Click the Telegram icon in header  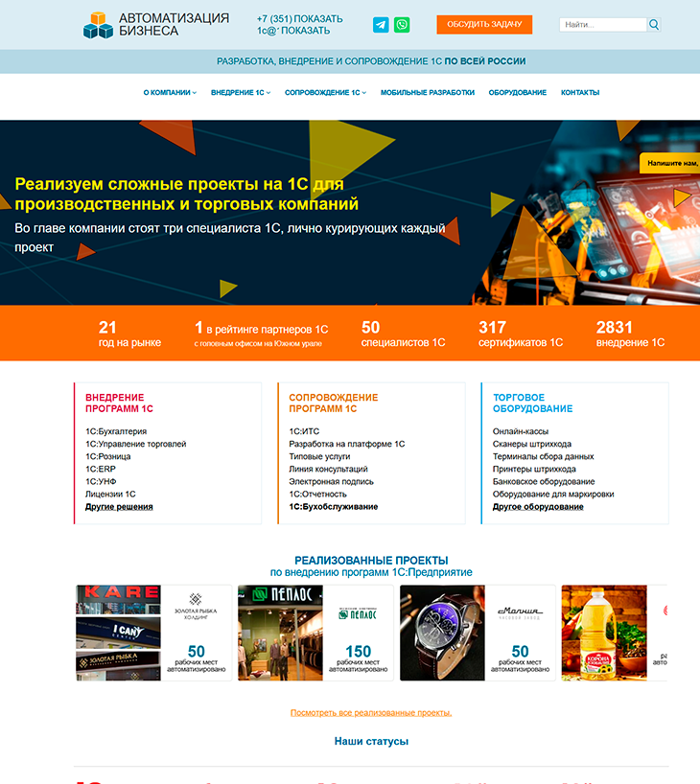(x=381, y=25)
